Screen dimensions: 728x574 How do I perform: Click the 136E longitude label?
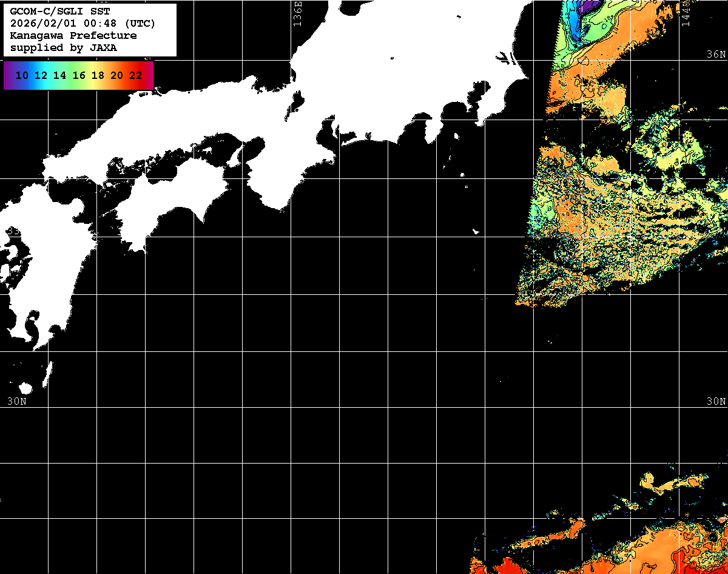pyautogui.click(x=297, y=13)
